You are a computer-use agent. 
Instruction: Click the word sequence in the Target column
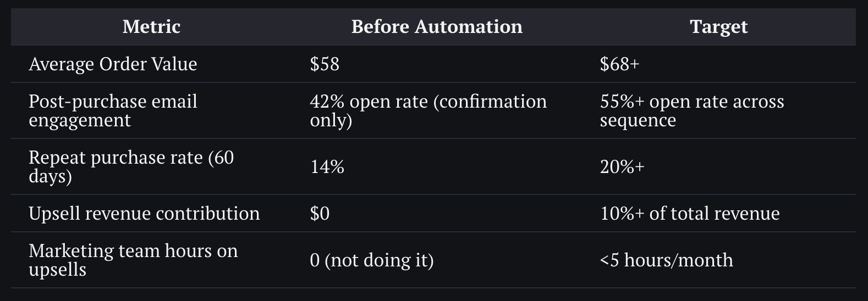click(638, 121)
